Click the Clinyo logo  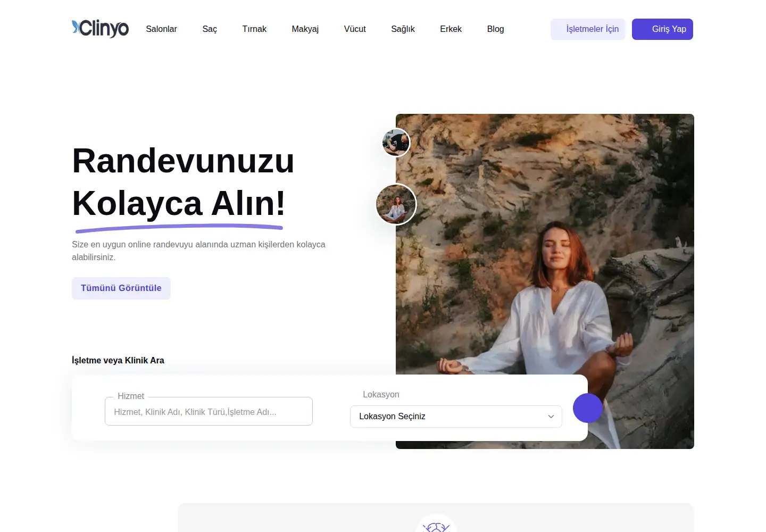pos(101,29)
